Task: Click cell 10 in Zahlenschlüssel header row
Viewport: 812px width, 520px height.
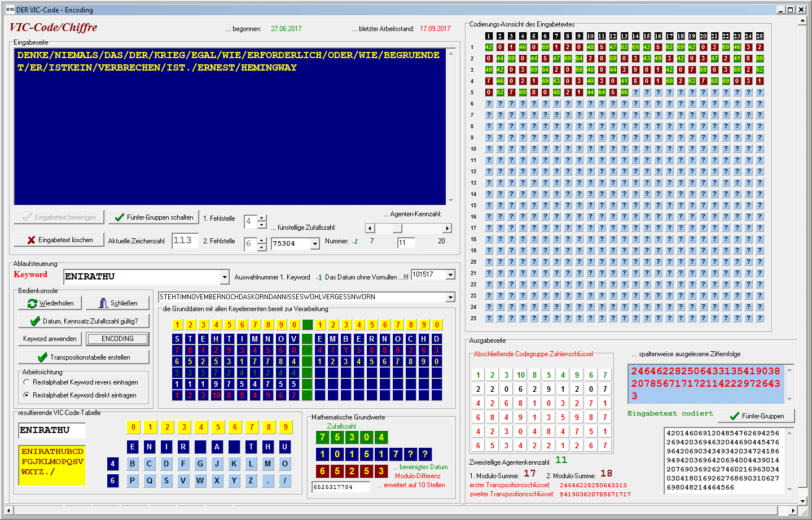Action: click(x=520, y=375)
